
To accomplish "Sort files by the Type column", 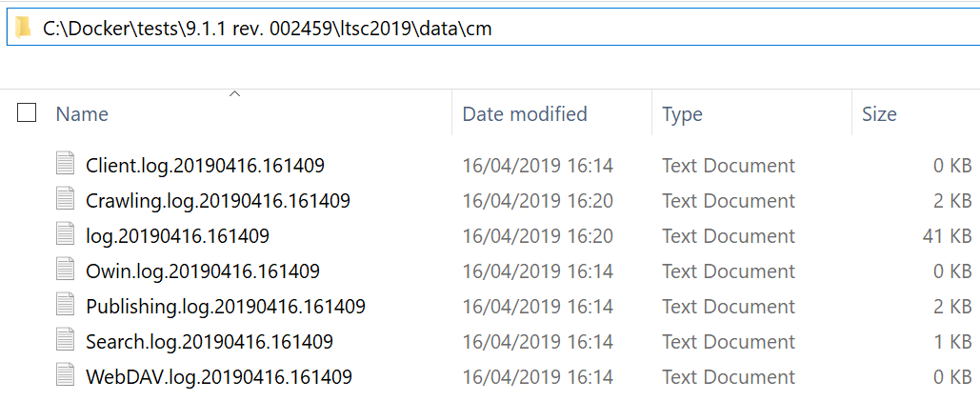I will (682, 114).
